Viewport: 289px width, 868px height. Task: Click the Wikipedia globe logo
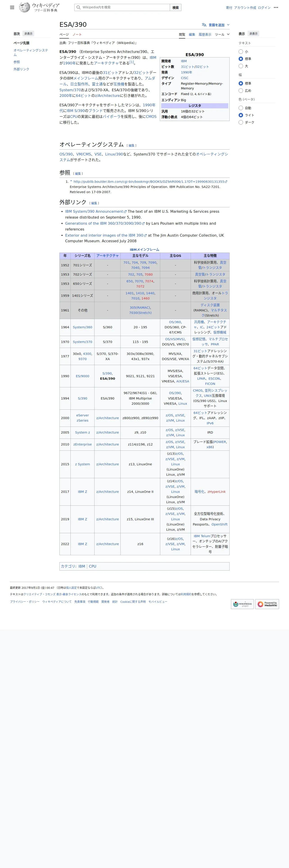(x=24, y=7)
